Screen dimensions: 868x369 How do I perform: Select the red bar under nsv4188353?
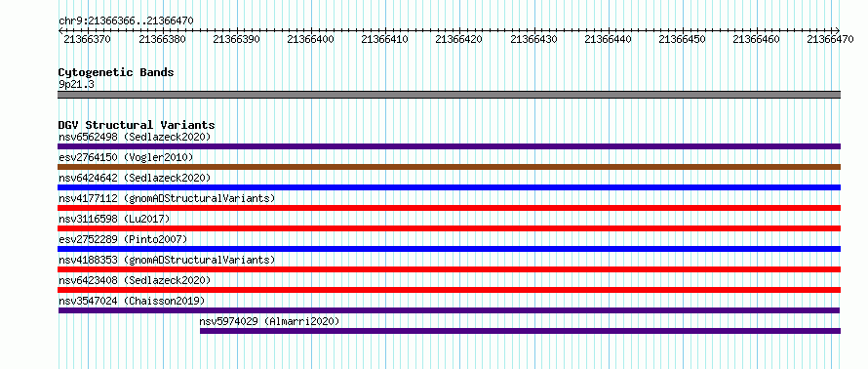coord(449,269)
